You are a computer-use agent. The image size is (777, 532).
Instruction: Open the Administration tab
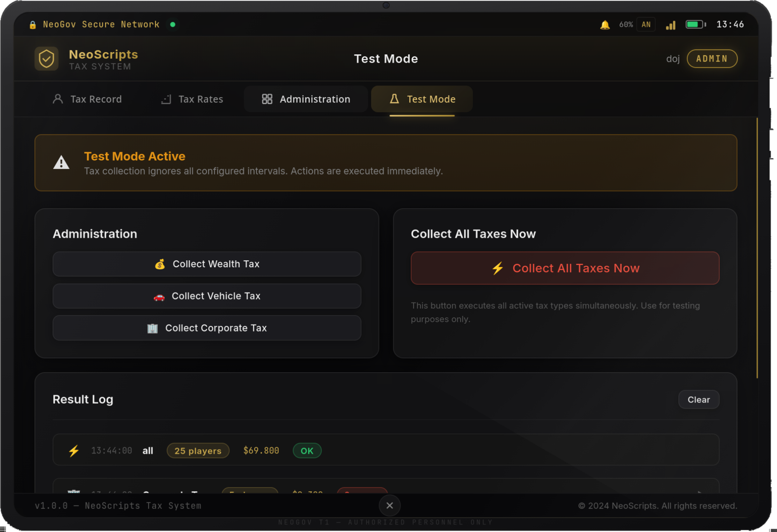[x=306, y=99]
